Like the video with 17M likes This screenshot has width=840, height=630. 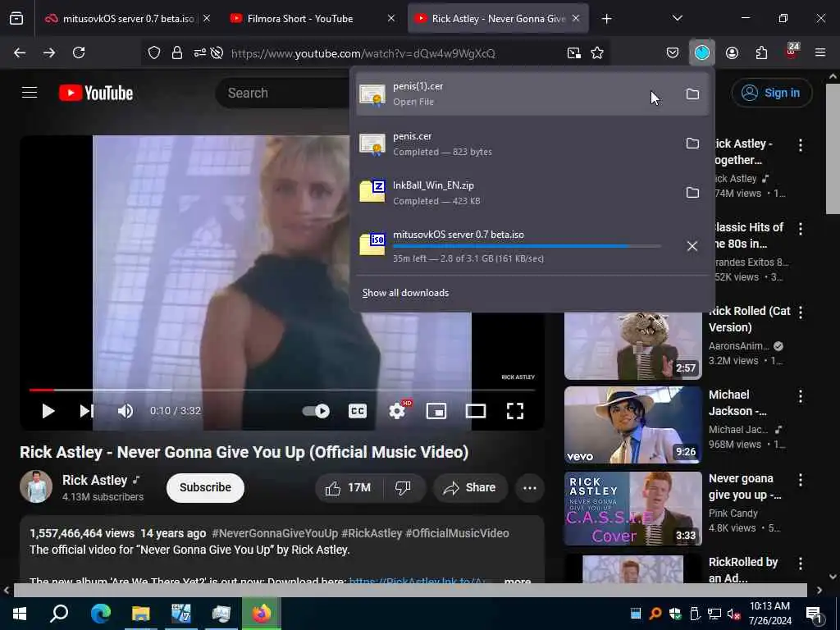click(x=348, y=488)
